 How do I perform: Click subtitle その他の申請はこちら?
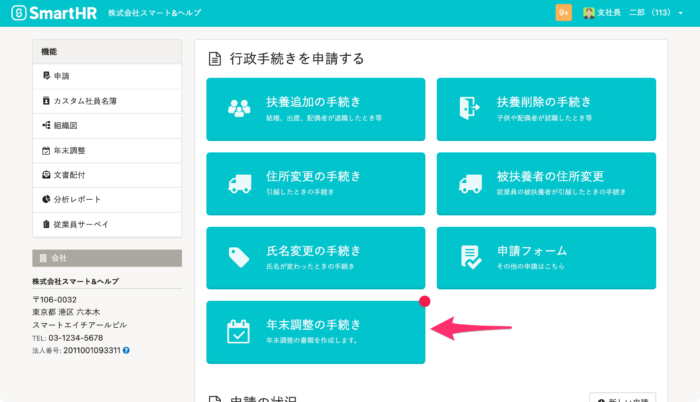(x=531, y=266)
